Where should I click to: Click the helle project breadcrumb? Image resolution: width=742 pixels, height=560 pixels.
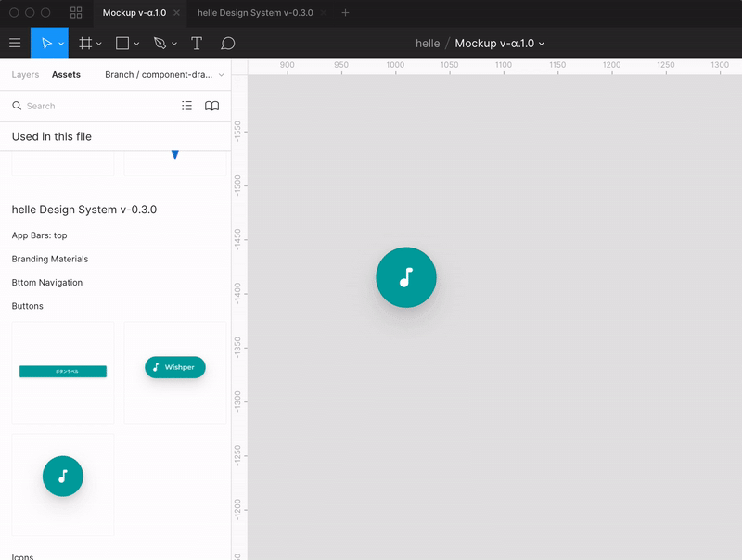tap(428, 43)
